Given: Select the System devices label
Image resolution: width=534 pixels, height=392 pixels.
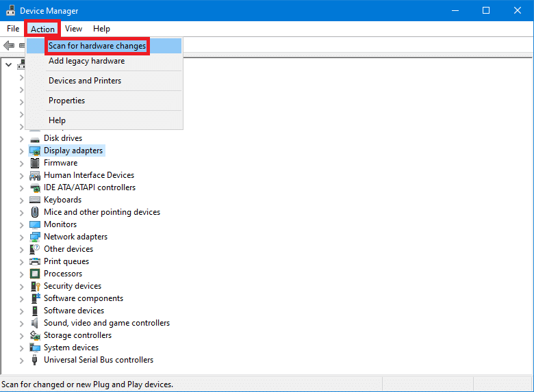Looking at the screenshot, I should (71, 348).
